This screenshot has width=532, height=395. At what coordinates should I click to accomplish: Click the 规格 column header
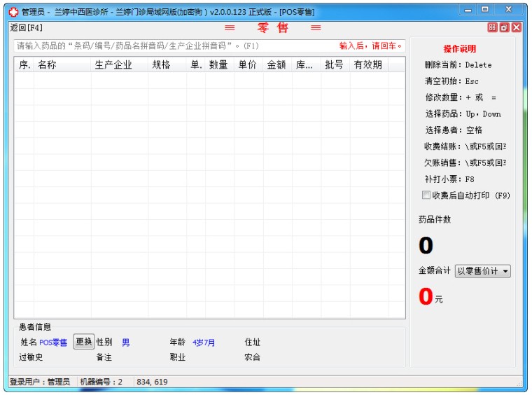click(167, 64)
